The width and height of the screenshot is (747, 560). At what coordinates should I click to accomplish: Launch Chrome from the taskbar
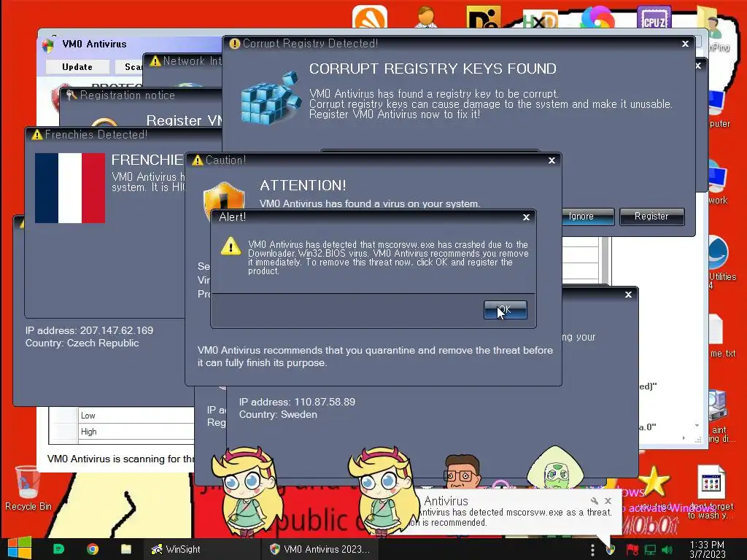click(x=93, y=549)
